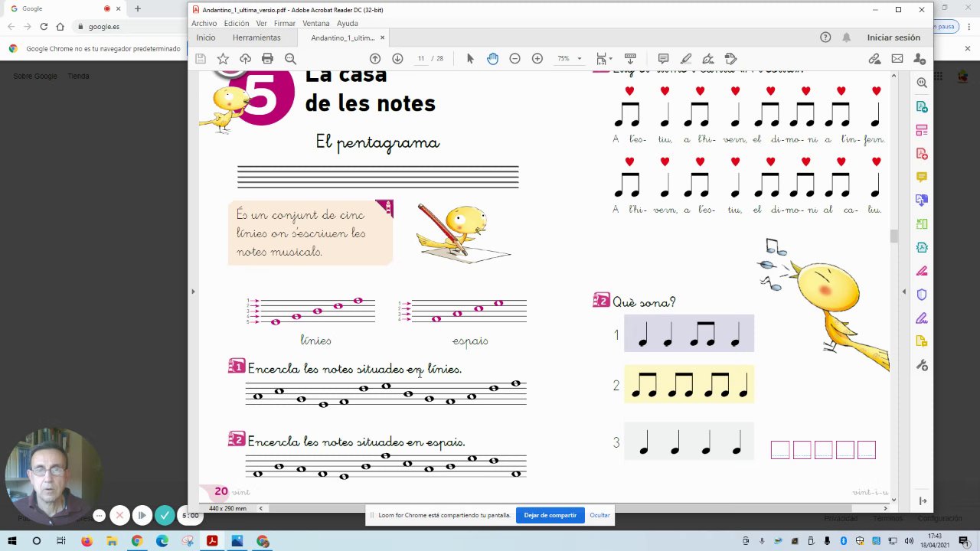Open the notifications bell icon
Screen dimensions: 980x551
[847, 37]
